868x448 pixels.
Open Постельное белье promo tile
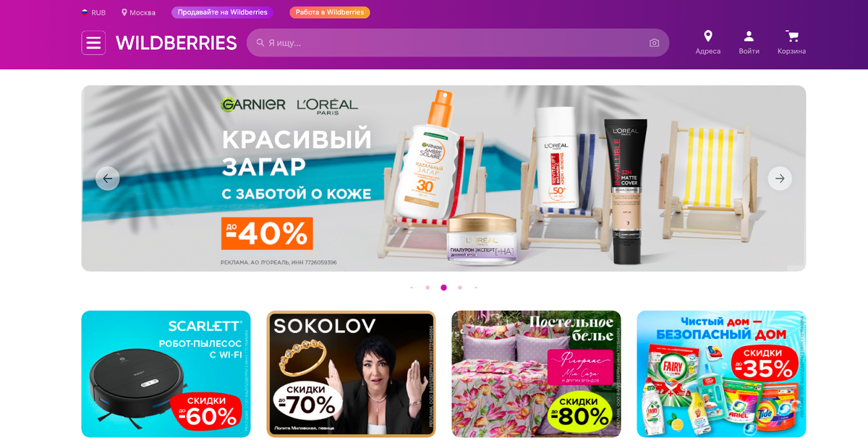pyautogui.click(x=536, y=374)
